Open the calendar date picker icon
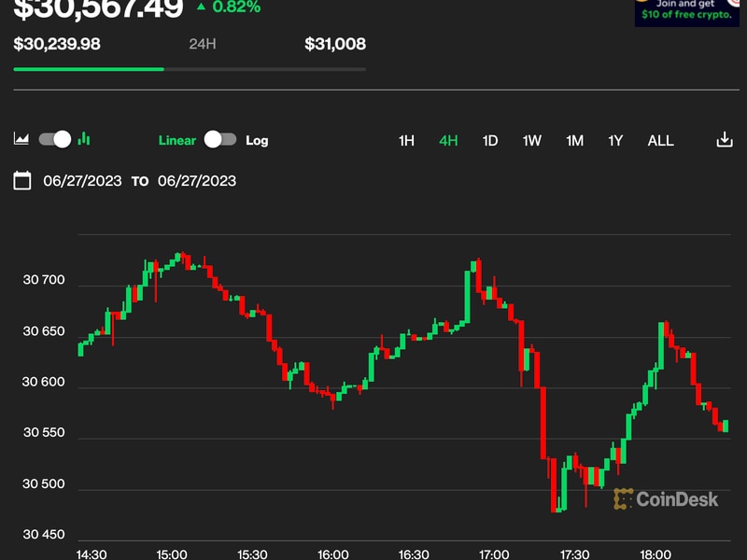Image resolution: width=747 pixels, height=560 pixels. coord(21,180)
